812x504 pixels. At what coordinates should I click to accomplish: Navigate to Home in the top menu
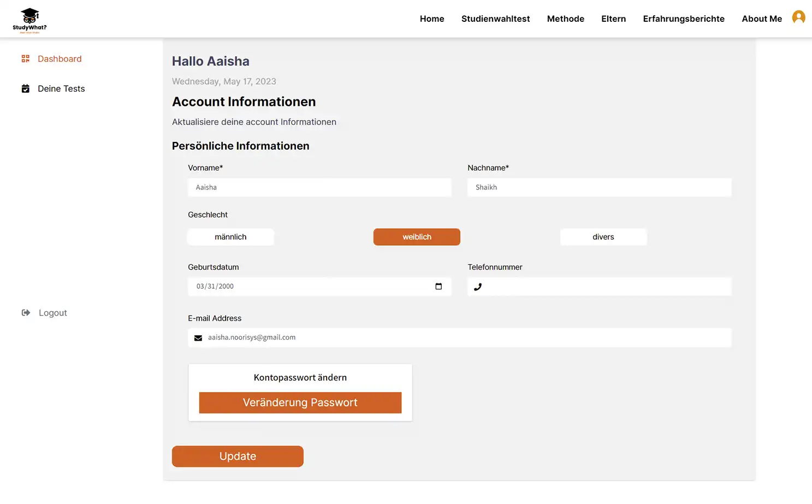(x=432, y=18)
